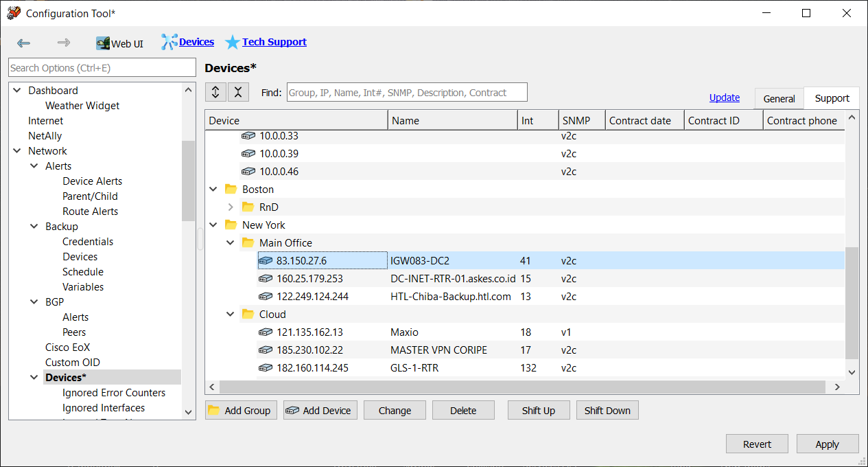Click the Web UI toolbar icon
Screen dimensions: 868x467
(104, 43)
